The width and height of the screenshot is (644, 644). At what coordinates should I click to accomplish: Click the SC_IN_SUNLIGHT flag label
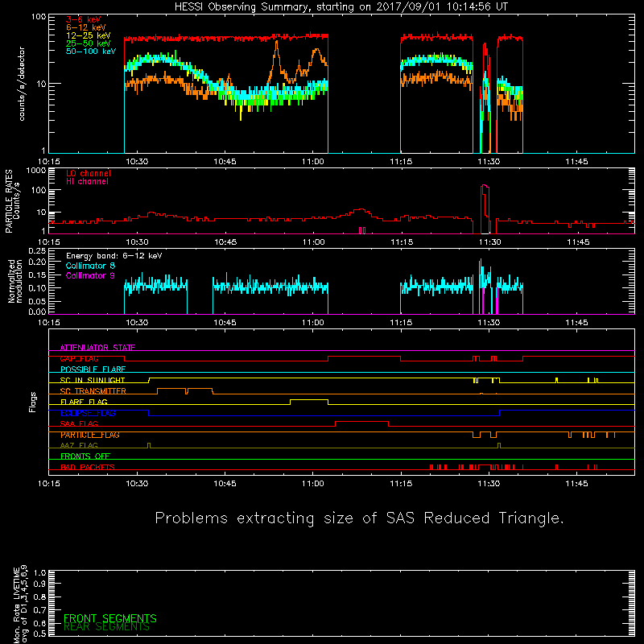[93, 380]
